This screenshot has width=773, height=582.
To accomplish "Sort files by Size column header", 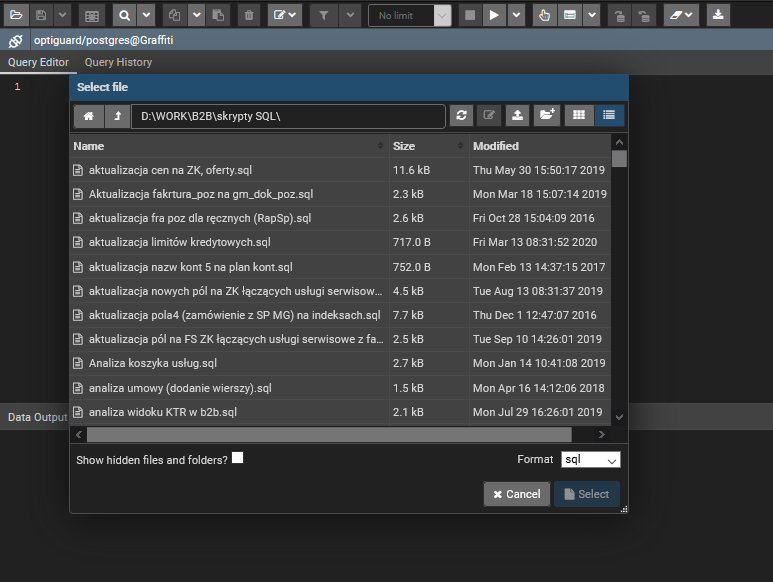I will [427, 146].
